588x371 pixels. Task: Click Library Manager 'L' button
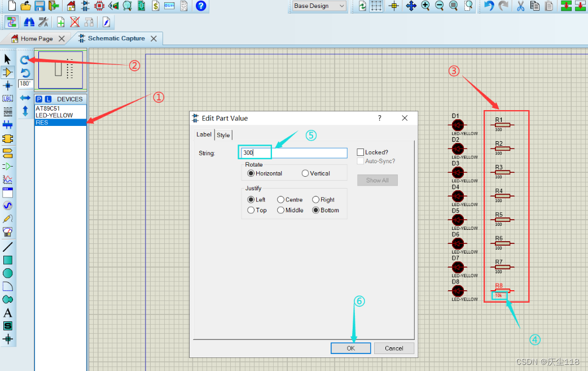pyautogui.click(x=48, y=99)
